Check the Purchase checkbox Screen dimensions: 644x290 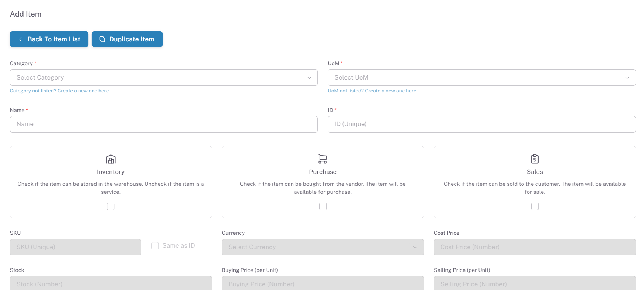coord(323,206)
